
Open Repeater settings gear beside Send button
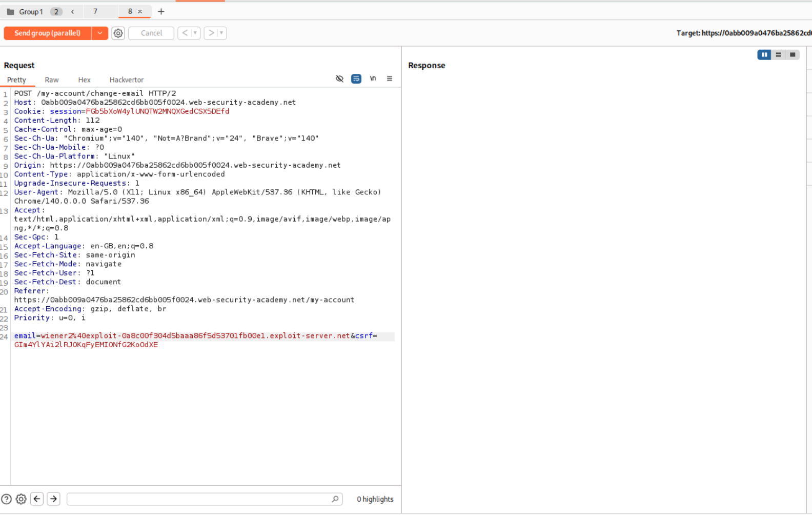[118, 33]
